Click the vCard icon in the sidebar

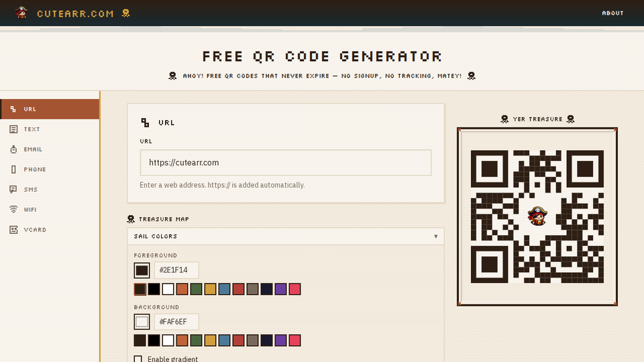13,229
